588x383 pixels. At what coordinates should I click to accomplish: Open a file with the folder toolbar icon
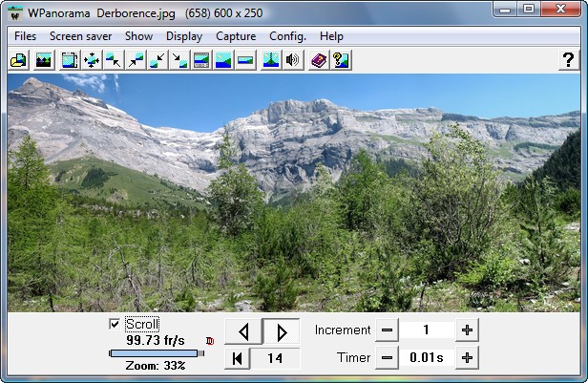point(18,60)
